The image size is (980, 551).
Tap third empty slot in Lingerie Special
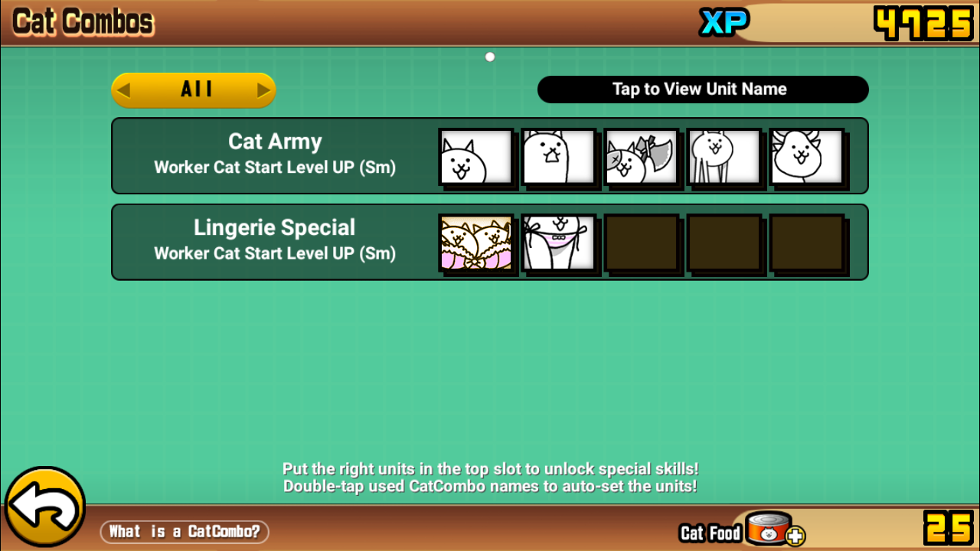pyautogui.click(x=641, y=243)
